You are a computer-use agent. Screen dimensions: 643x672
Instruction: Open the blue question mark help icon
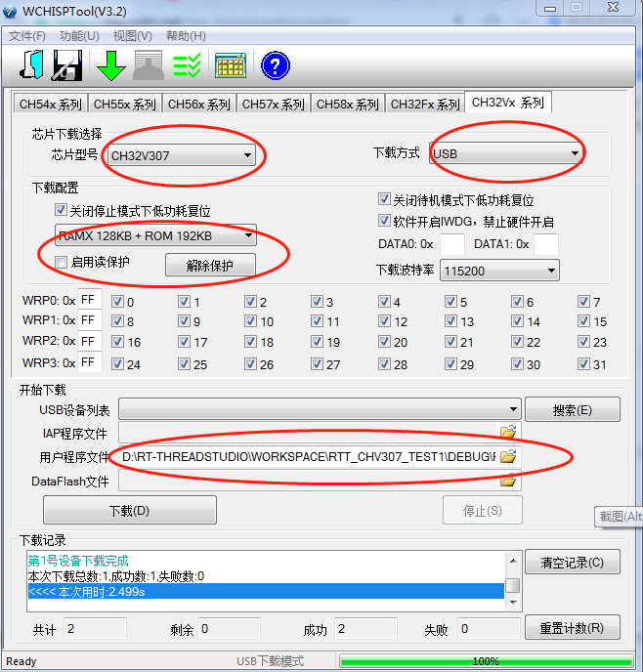click(x=276, y=65)
